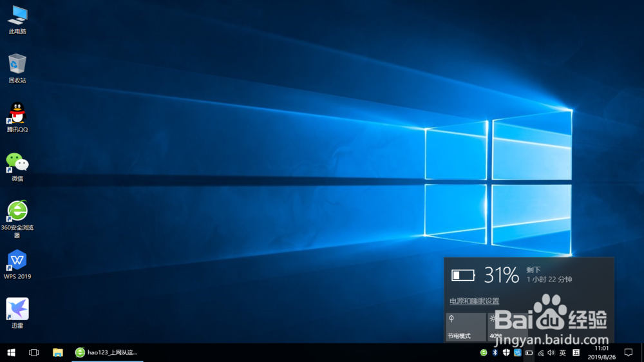Open Windows Security shield tray icon
Image resolution: width=644 pixels, height=362 pixels.
point(506,352)
